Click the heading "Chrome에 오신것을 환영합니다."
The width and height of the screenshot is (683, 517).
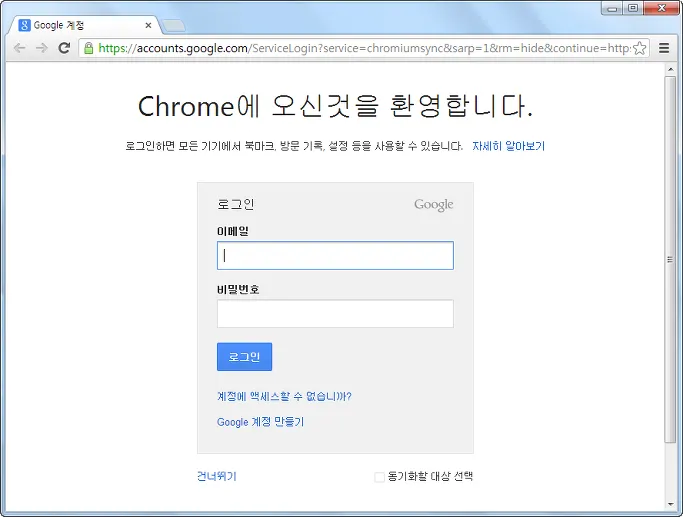[335, 106]
